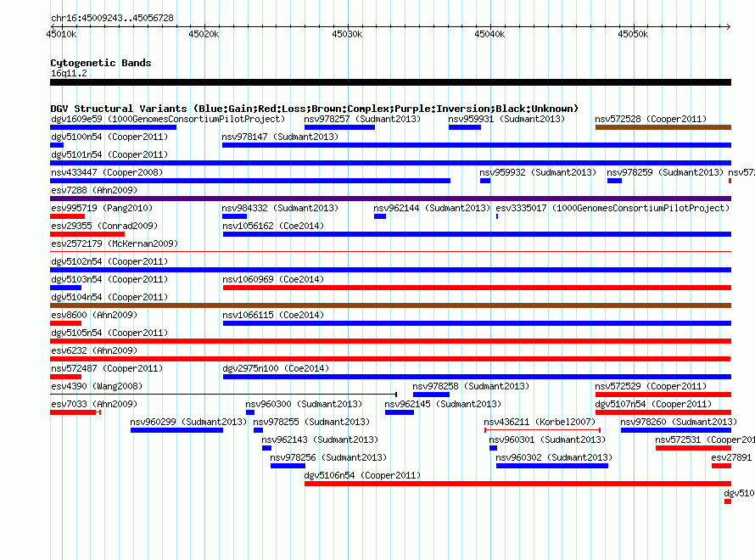
Task: Click nsv962144 (Sudmant2013) label
Action: pyautogui.click(x=432, y=208)
